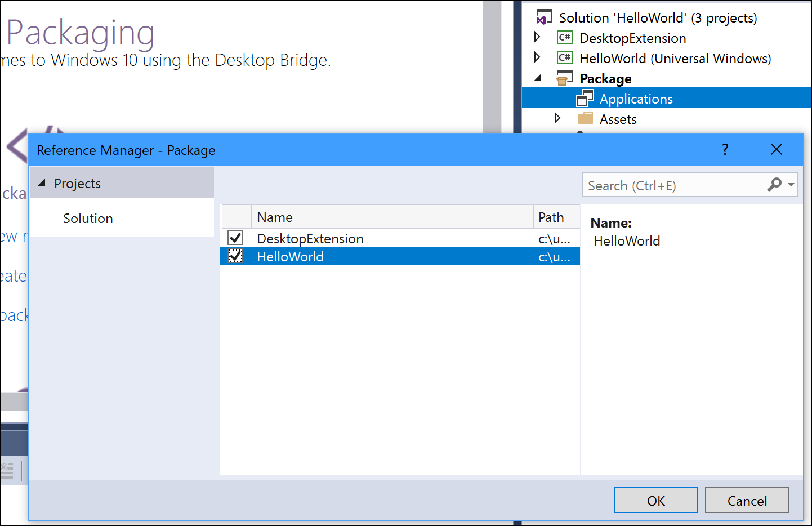The height and width of the screenshot is (526, 812).
Task: Select Solution 'HelloWorld' (3 projects) label
Action: point(658,18)
